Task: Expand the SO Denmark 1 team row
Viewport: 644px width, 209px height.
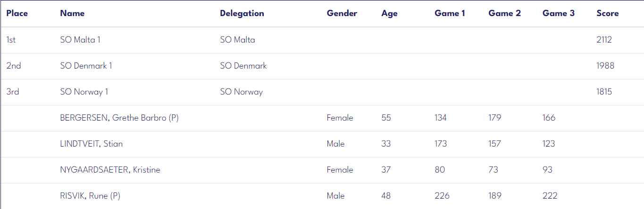Action: tap(322, 66)
